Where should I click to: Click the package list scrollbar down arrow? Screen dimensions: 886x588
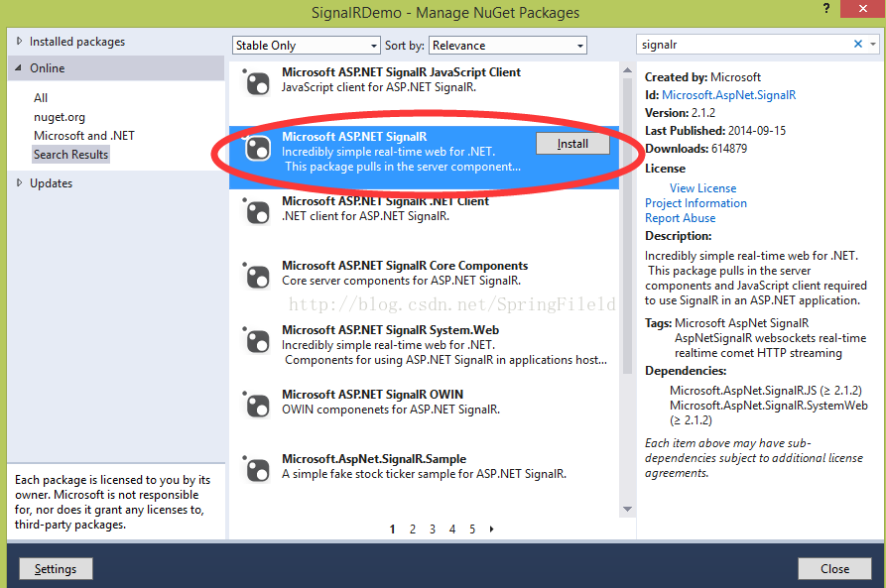click(627, 509)
